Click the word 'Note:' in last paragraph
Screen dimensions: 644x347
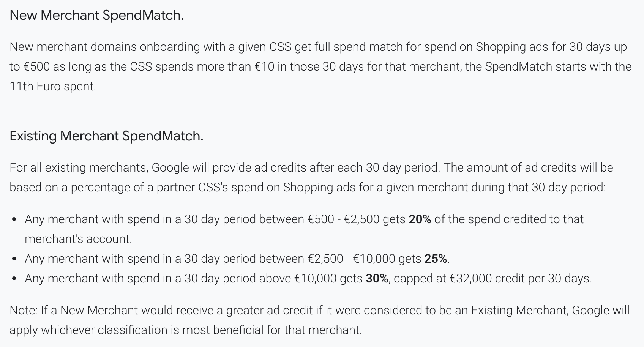pyautogui.click(x=24, y=310)
